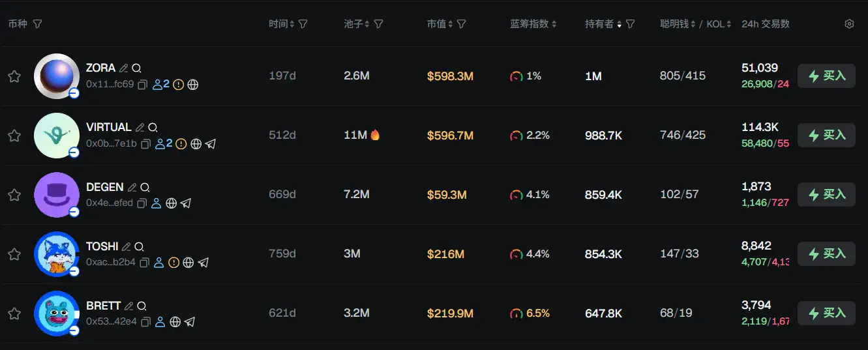Open the DEGEN website globe icon
Image resolution: width=868 pixels, height=350 pixels.
click(x=172, y=203)
